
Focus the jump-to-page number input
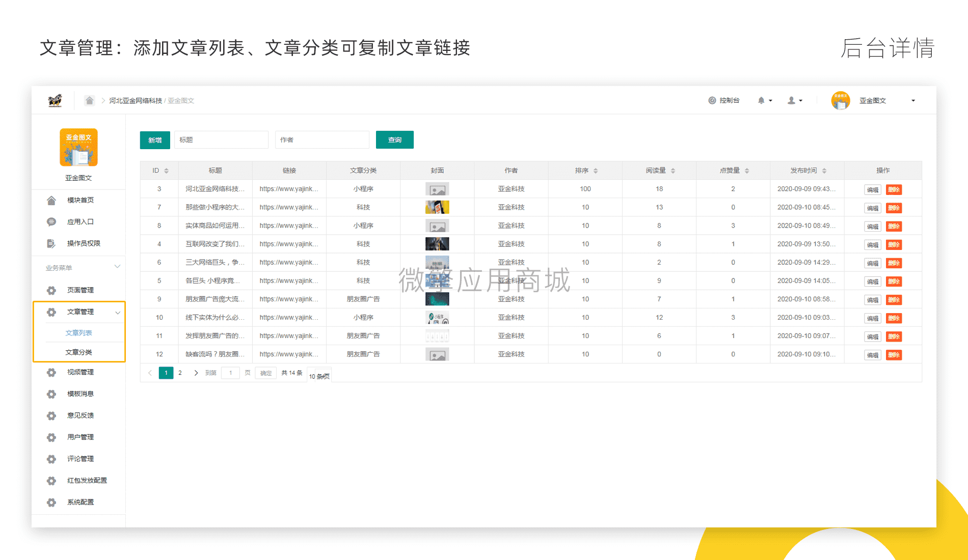point(230,373)
